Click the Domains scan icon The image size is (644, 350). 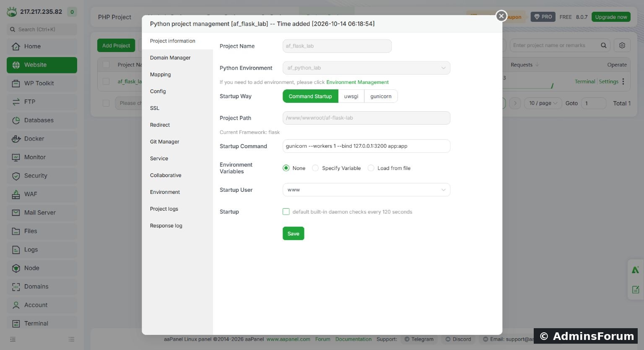[x=16, y=287]
